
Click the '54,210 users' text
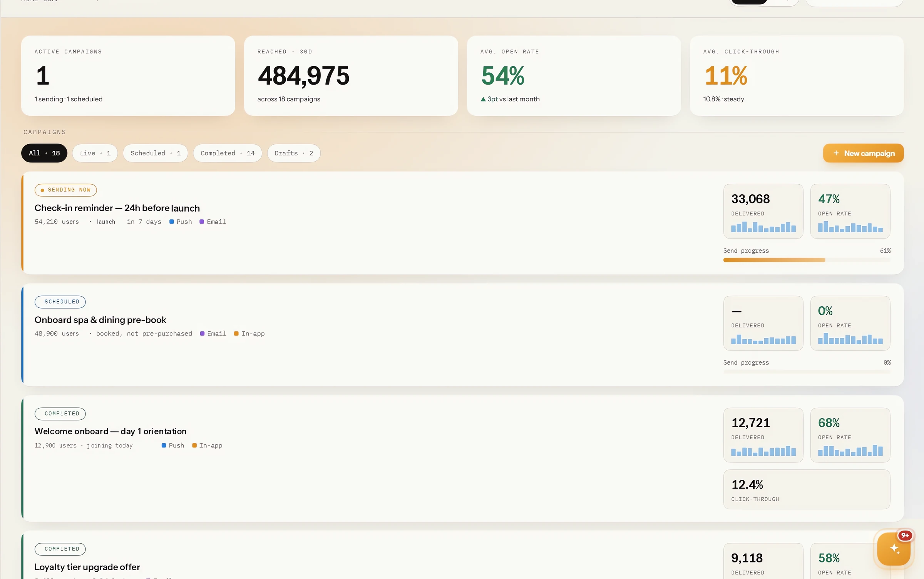click(57, 222)
